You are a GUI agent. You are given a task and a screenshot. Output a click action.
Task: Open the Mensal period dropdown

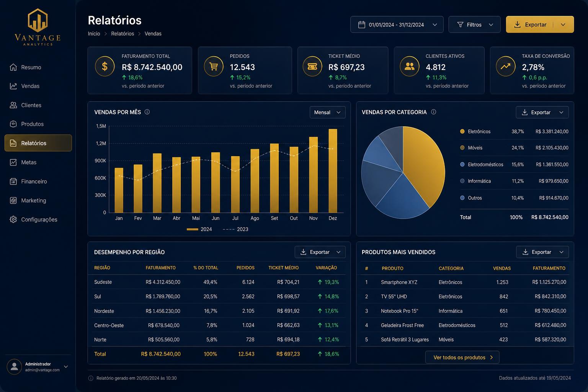(x=327, y=112)
